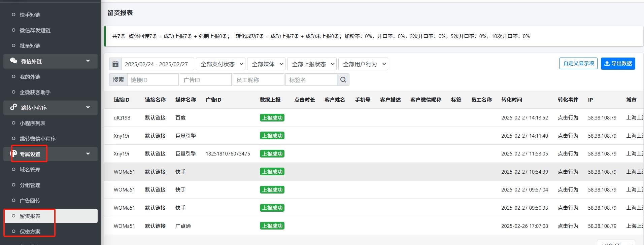This screenshot has height=245, width=644.
Task: Click the palette icon beside 专属设置
Action: [x=14, y=154]
